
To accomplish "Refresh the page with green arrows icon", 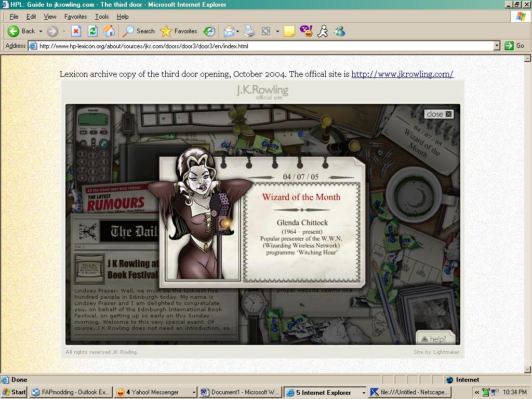I will (x=92, y=31).
